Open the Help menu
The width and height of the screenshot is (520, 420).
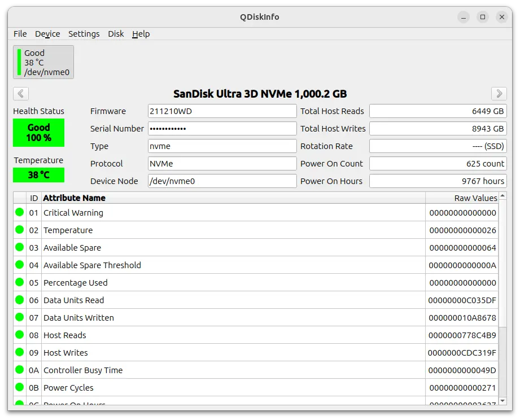click(x=141, y=34)
